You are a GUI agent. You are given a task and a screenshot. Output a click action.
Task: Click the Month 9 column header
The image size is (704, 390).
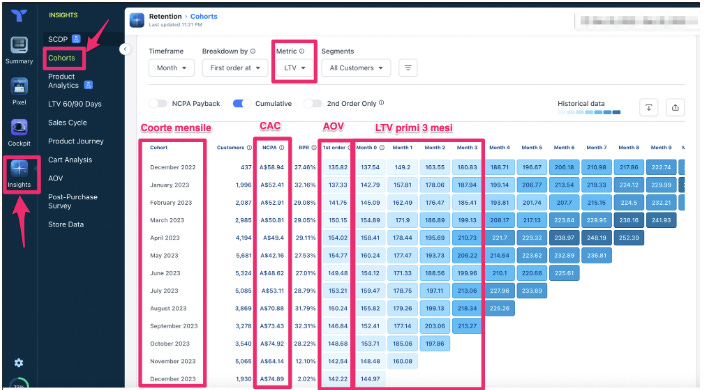point(661,147)
